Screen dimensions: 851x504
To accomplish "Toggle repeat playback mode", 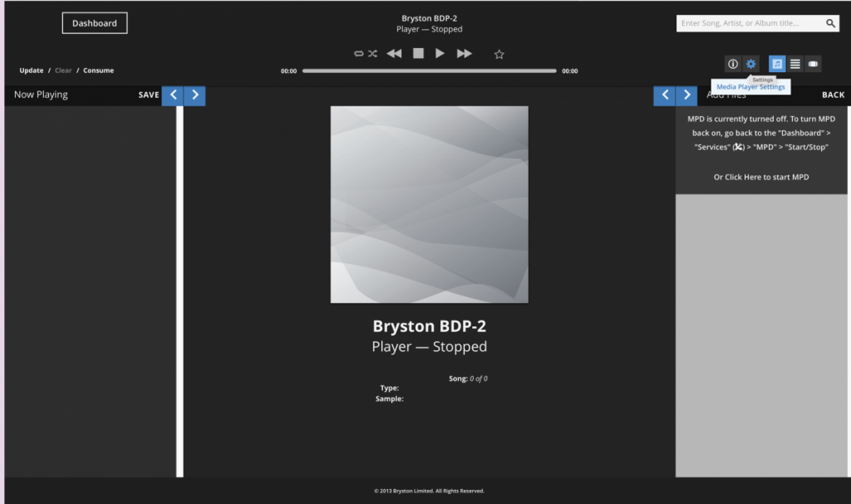I will click(358, 54).
